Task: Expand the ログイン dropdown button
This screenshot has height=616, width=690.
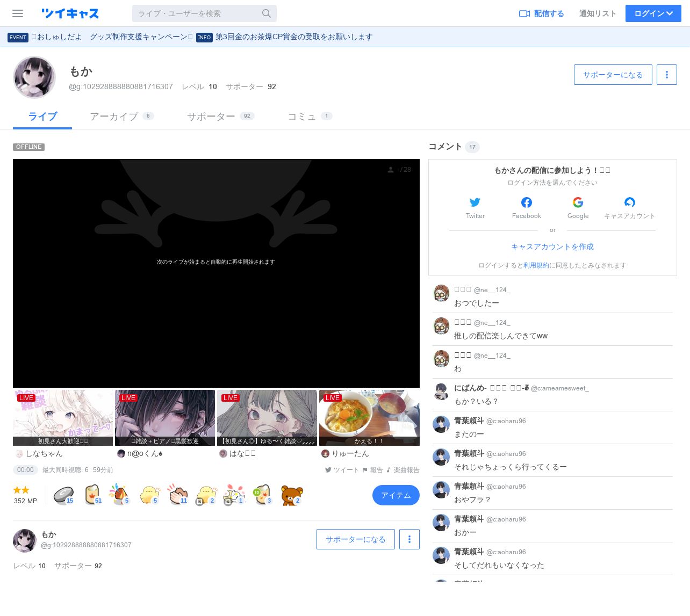Action: click(653, 13)
